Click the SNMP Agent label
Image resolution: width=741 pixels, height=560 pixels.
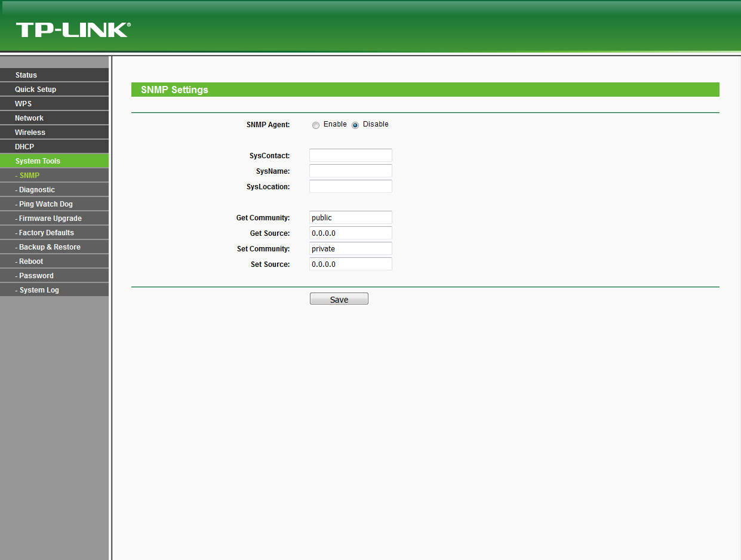pos(268,125)
